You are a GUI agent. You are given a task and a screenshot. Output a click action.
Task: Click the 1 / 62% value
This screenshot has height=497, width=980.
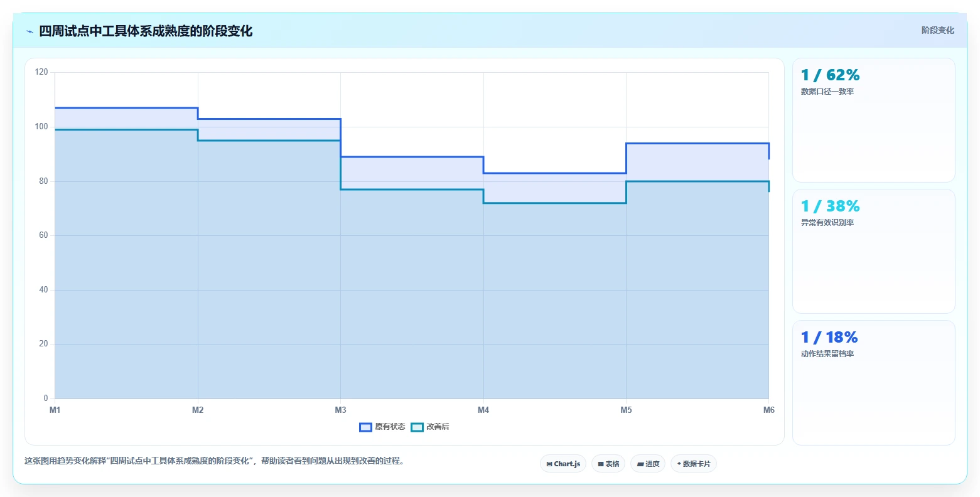click(x=830, y=75)
